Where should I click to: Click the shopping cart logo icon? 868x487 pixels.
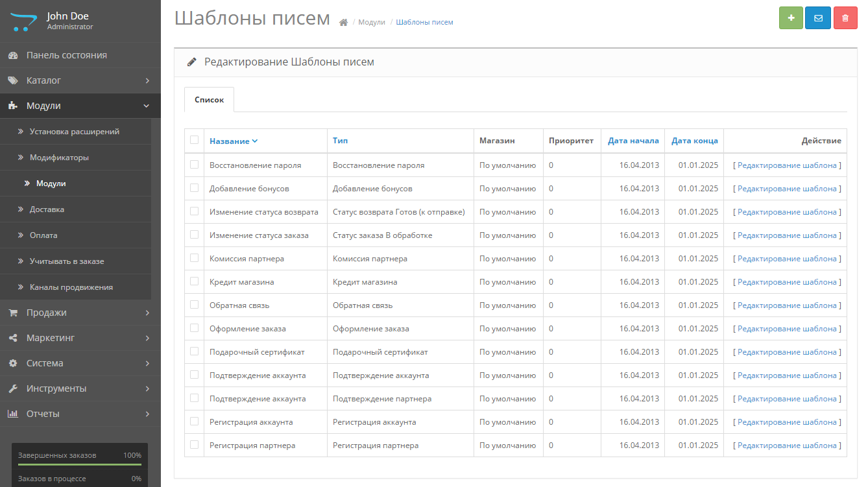tap(23, 21)
